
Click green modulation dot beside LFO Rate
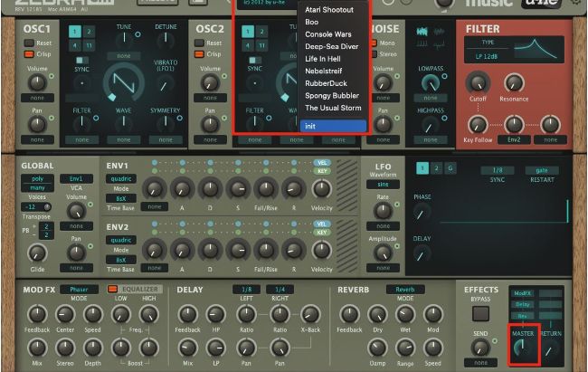pos(397,205)
